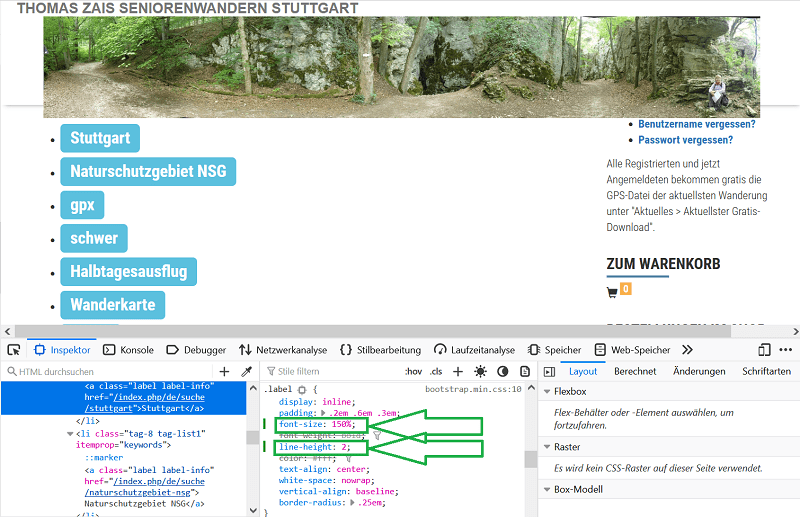Screen dimensions: 800x517
Task: Activate the element picker tool
Action: tap(14, 350)
